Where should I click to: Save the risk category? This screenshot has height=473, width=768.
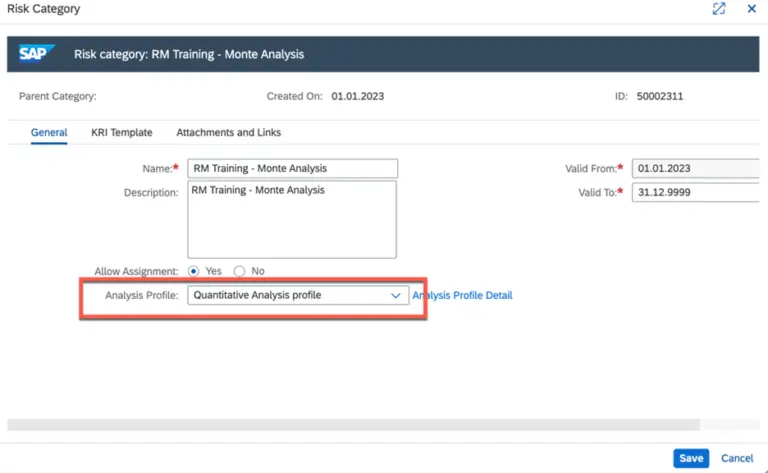point(691,458)
